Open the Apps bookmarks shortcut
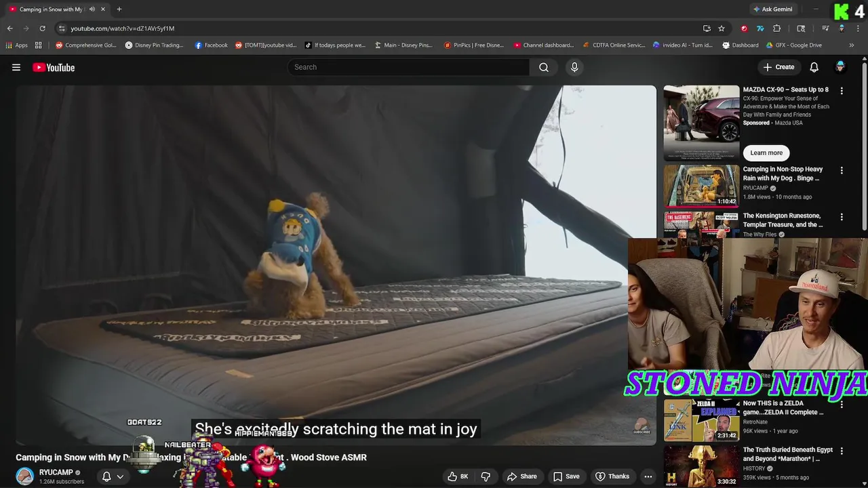Viewport: 868px width, 488px height. pyautogui.click(x=17, y=45)
